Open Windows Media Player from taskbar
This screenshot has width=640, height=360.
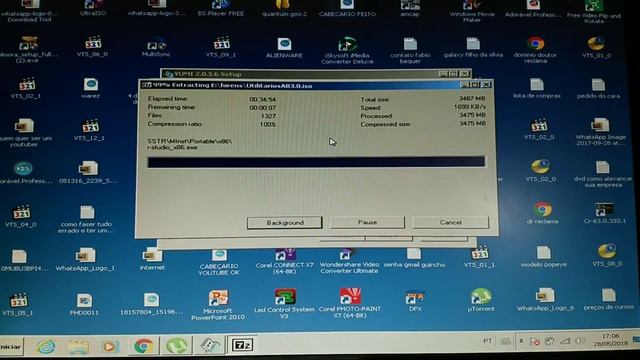[x=109, y=347]
